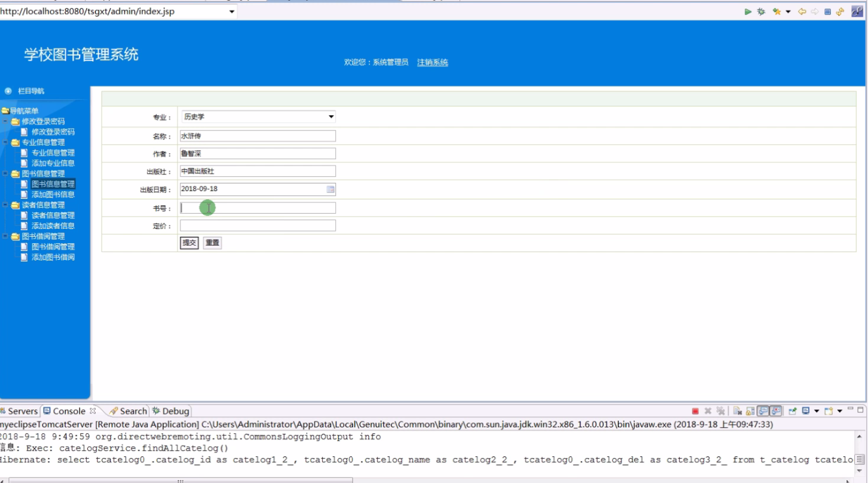Pin Console with the green pin icon
868x483 pixels.
pos(793,411)
